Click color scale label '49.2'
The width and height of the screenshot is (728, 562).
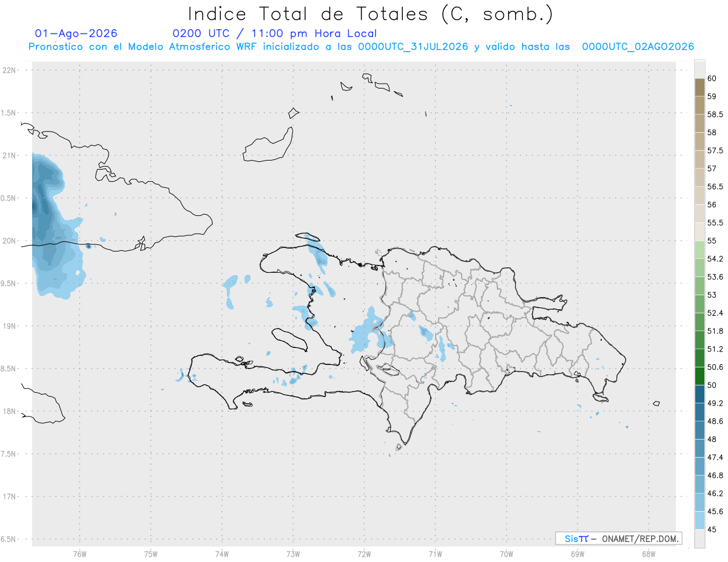715,403
